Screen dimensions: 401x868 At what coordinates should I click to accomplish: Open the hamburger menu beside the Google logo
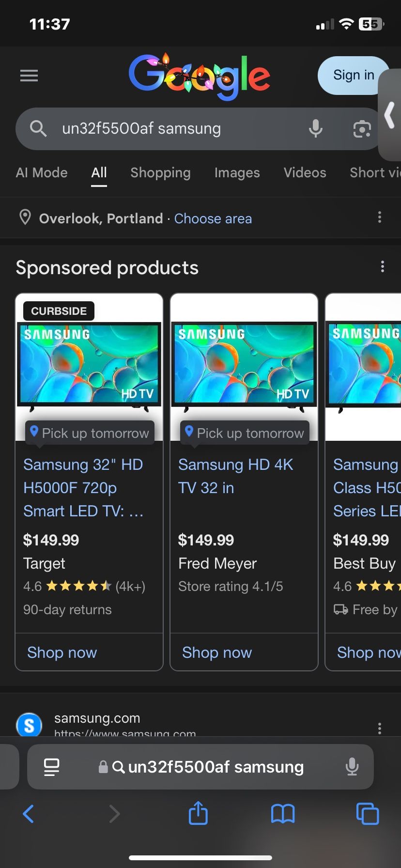pyautogui.click(x=29, y=75)
